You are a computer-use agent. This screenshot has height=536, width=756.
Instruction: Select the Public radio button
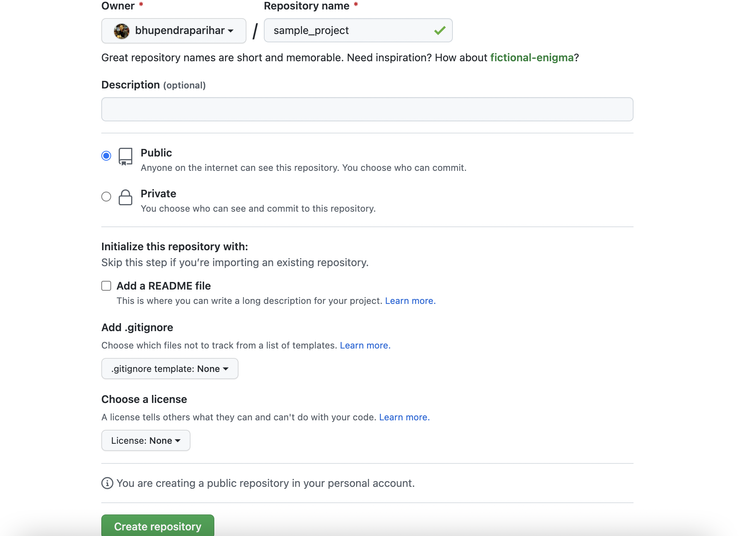pos(106,156)
